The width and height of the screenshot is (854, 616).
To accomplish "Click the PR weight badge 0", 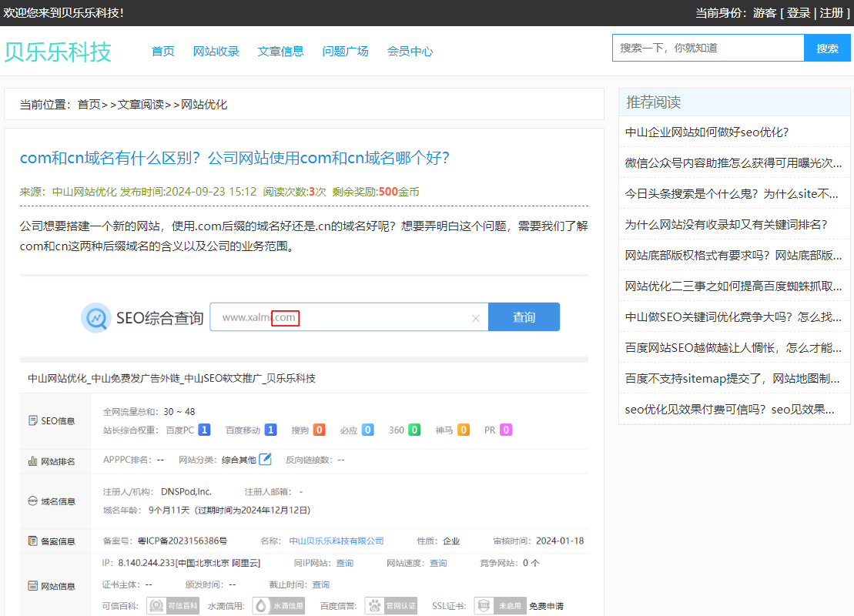I will point(506,430).
